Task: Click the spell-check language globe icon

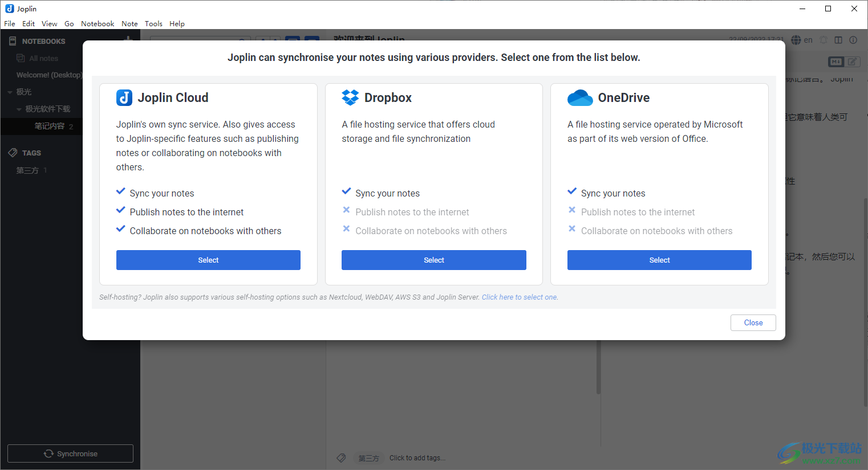Action: [796, 40]
